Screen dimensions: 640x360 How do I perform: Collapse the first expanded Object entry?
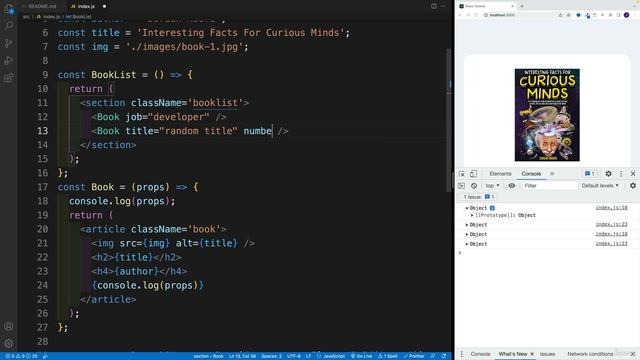point(467,208)
